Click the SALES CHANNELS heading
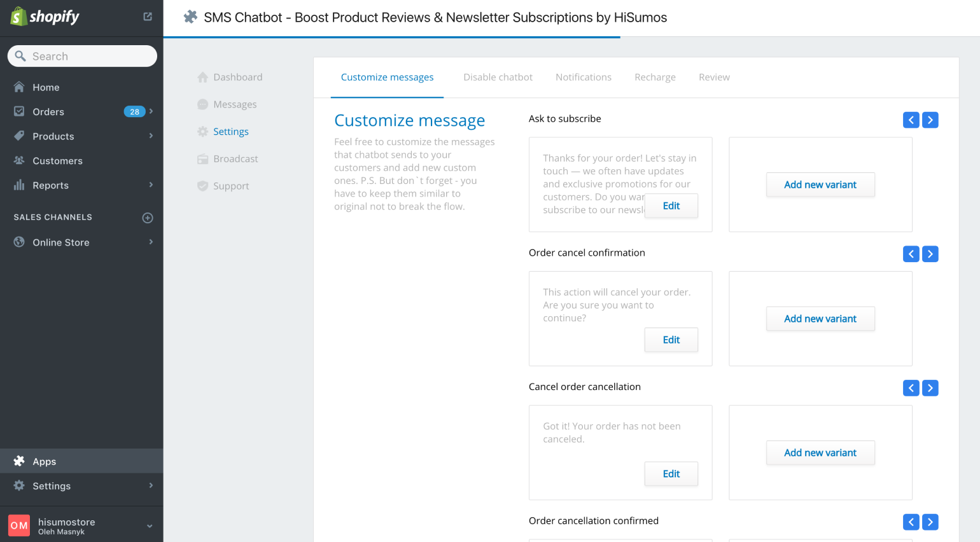The image size is (980, 542). (53, 217)
